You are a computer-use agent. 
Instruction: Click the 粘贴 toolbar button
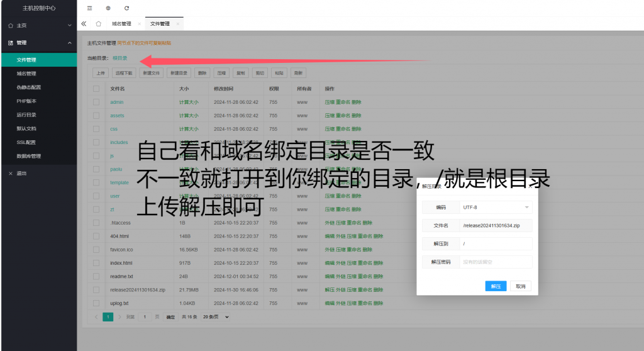tap(279, 73)
